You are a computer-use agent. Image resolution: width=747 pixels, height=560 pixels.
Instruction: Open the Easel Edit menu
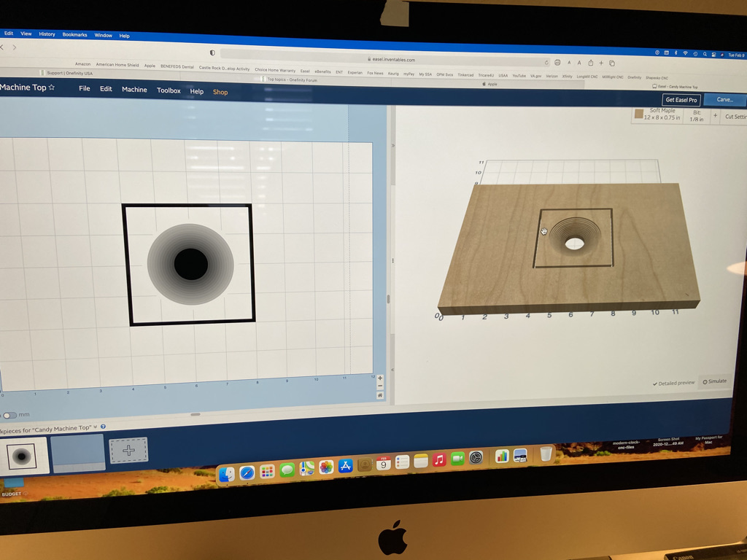point(106,89)
